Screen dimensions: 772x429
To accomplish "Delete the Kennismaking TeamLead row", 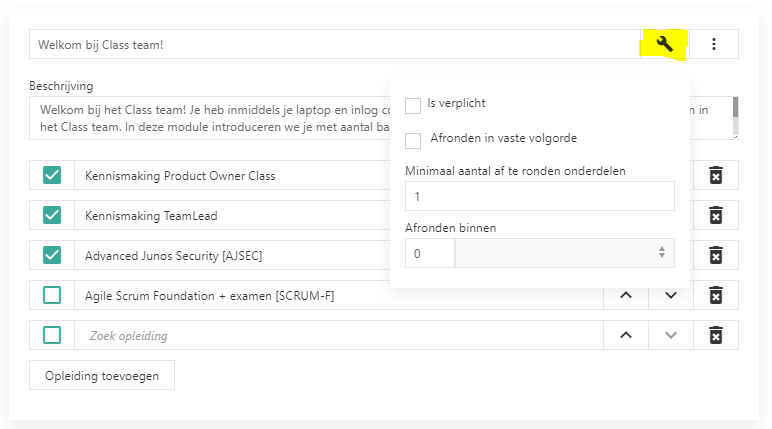I will (x=716, y=215).
